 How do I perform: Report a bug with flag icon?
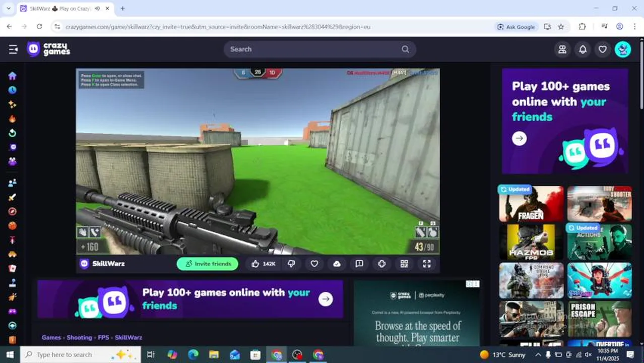coord(359,264)
